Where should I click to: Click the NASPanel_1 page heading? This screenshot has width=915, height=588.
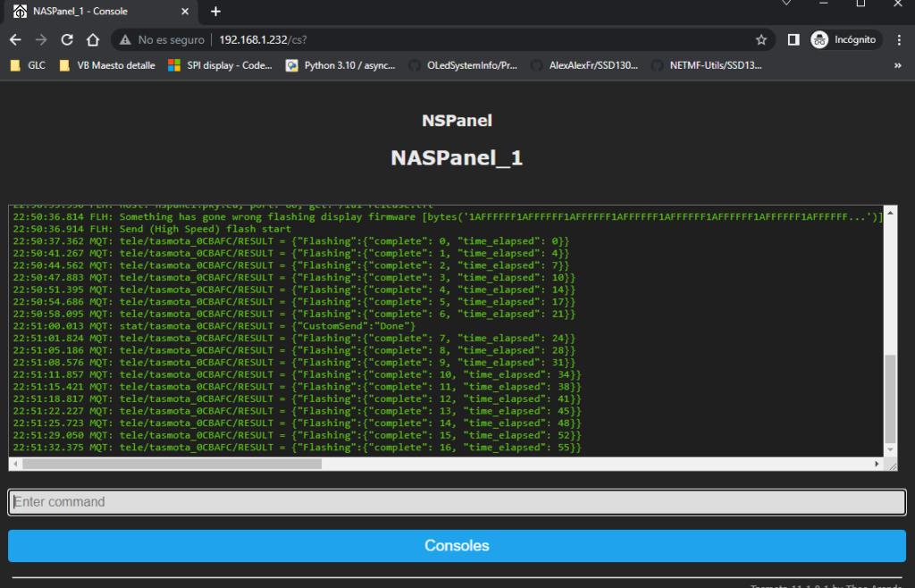pyautogui.click(x=457, y=157)
